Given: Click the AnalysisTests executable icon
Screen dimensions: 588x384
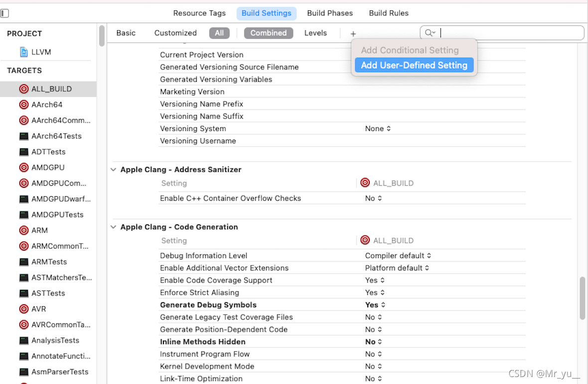Looking at the screenshot, I should [x=23, y=341].
